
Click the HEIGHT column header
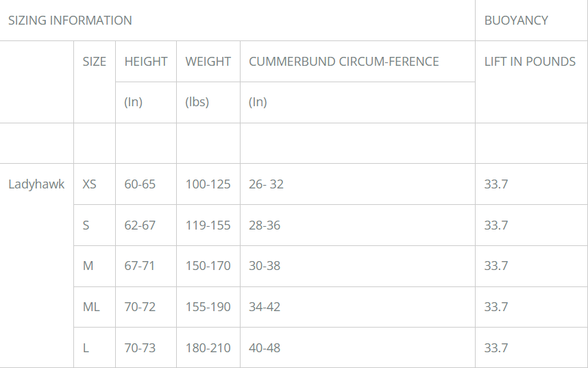point(146,62)
